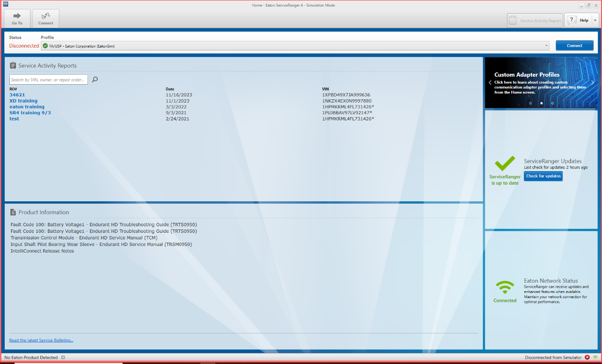Show the previous banner with the left arrow
This screenshot has width=602, height=364.
pos(490,82)
